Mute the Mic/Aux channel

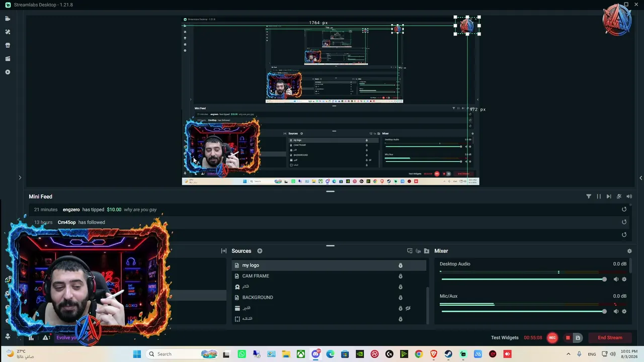[x=616, y=312]
